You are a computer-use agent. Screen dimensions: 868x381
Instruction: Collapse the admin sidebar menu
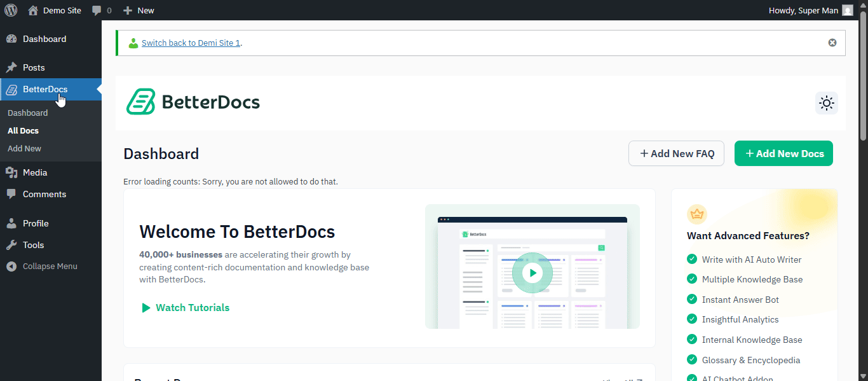[x=51, y=267]
